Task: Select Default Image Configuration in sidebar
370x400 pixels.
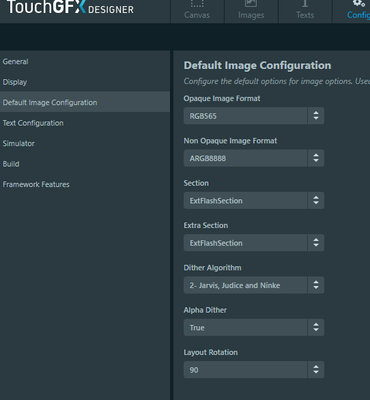Action: (x=85, y=102)
